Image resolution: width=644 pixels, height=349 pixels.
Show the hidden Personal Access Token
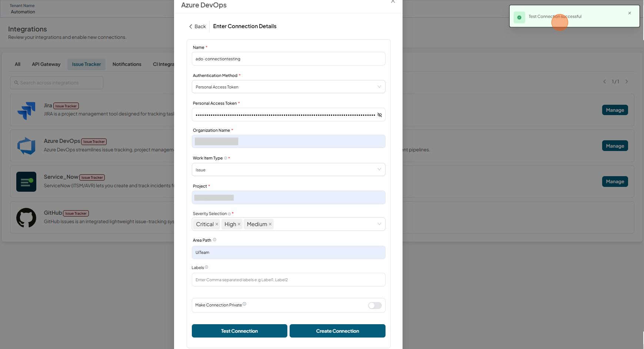380,115
